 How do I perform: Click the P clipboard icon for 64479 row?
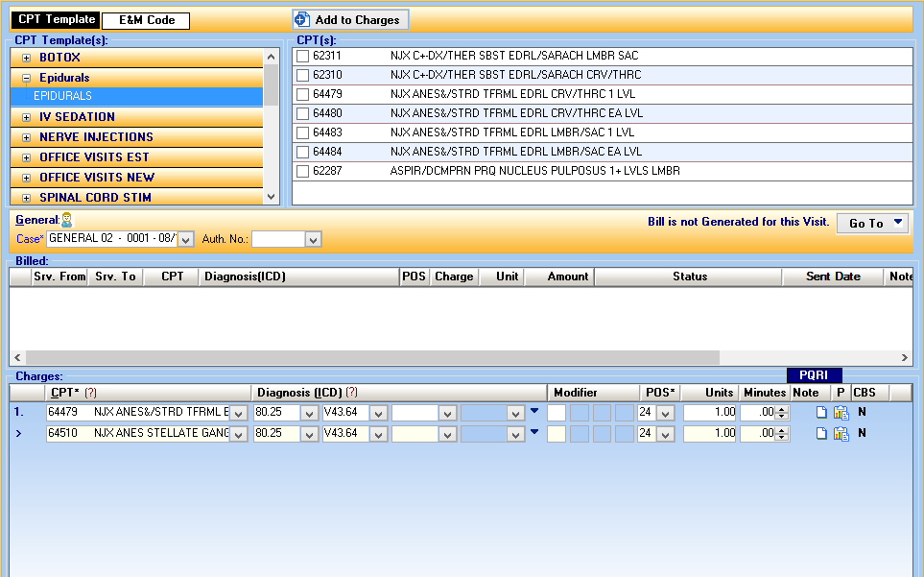(841, 413)
